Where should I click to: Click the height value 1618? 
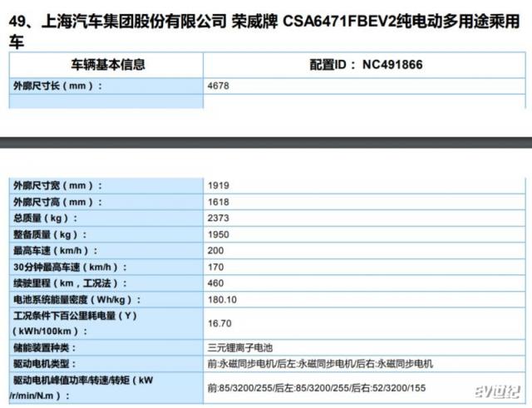tap(219, 202)
